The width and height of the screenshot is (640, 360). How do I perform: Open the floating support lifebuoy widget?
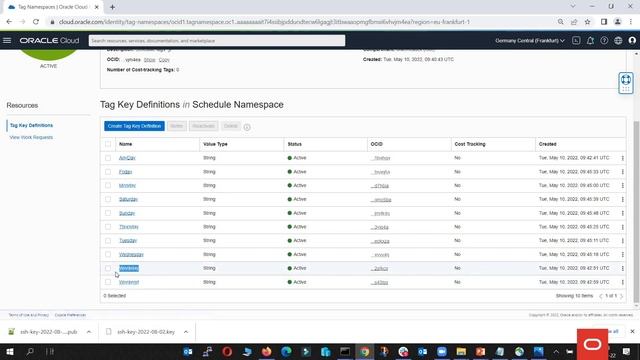click(626, 83)
